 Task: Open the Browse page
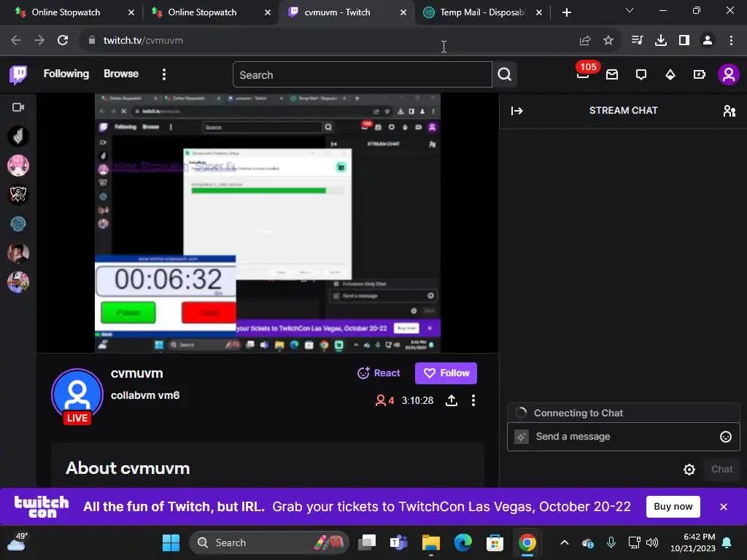pos(121,74)
